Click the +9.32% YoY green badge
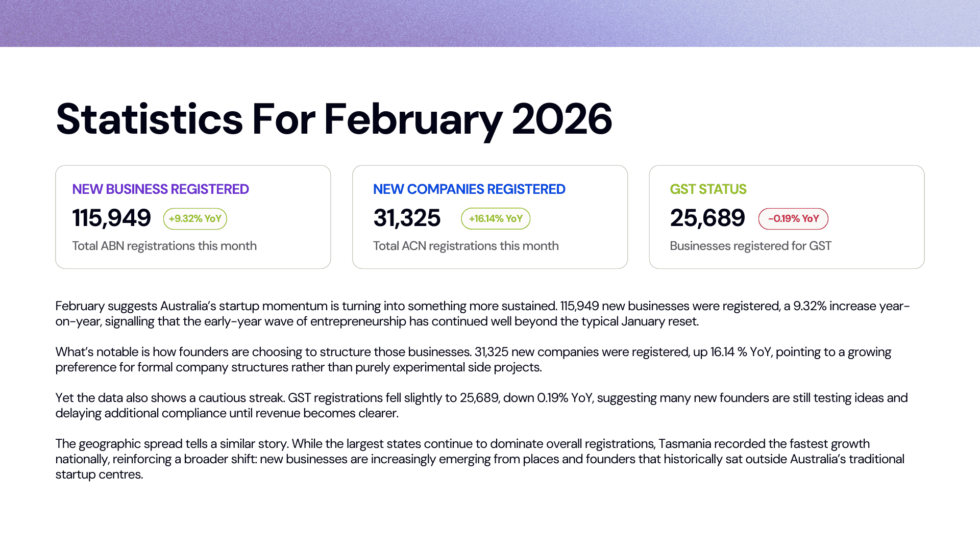 coord(195,219)
